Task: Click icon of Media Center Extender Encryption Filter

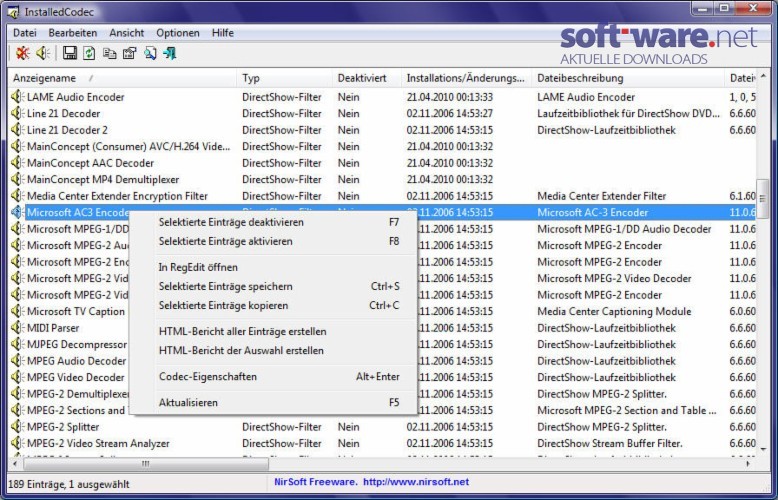Action: pos(17,196)
